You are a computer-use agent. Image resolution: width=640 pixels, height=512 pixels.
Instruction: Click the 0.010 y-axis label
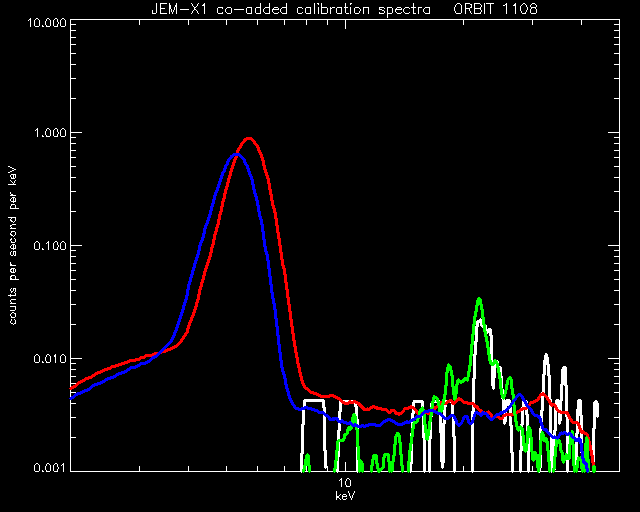coord(51,359)
